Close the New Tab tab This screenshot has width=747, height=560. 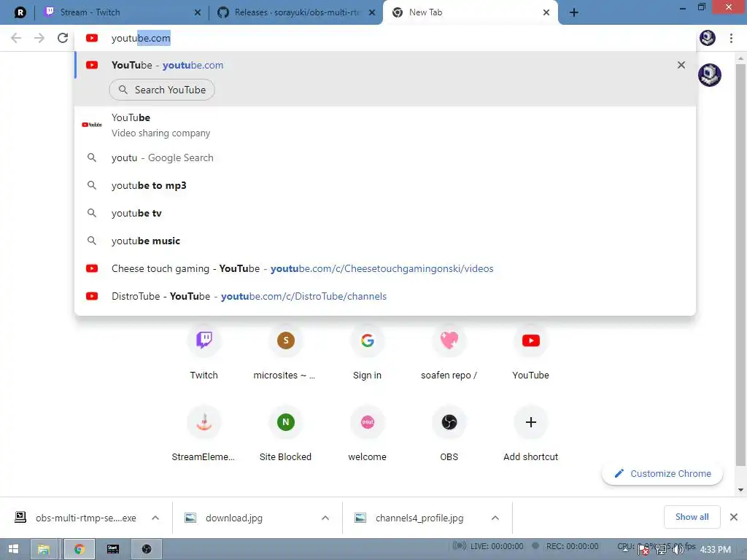click(x=546, y=13)
